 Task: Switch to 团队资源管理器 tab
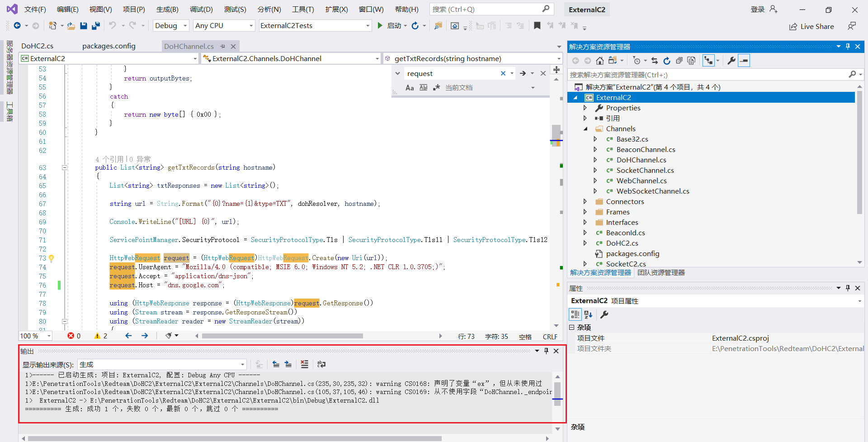[661, 273]
